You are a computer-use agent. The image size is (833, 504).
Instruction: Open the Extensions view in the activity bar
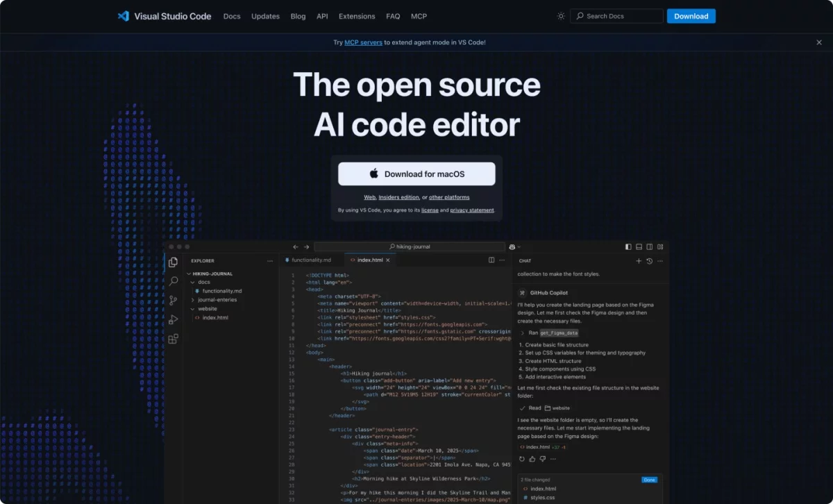pyautogui.click(x=173, y=339)
